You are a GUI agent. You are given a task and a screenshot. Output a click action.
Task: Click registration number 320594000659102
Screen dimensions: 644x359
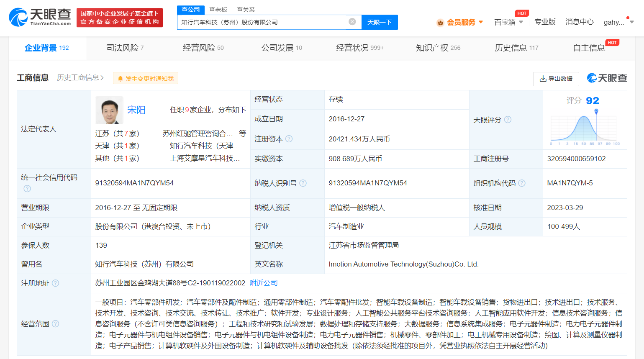pyautogui.click(x=576, y=159)
